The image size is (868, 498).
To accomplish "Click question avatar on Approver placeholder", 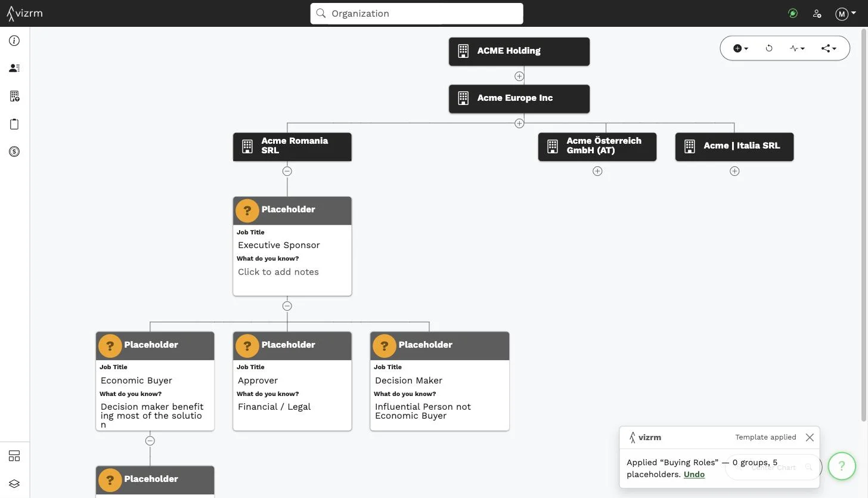I will coord(247,345).
